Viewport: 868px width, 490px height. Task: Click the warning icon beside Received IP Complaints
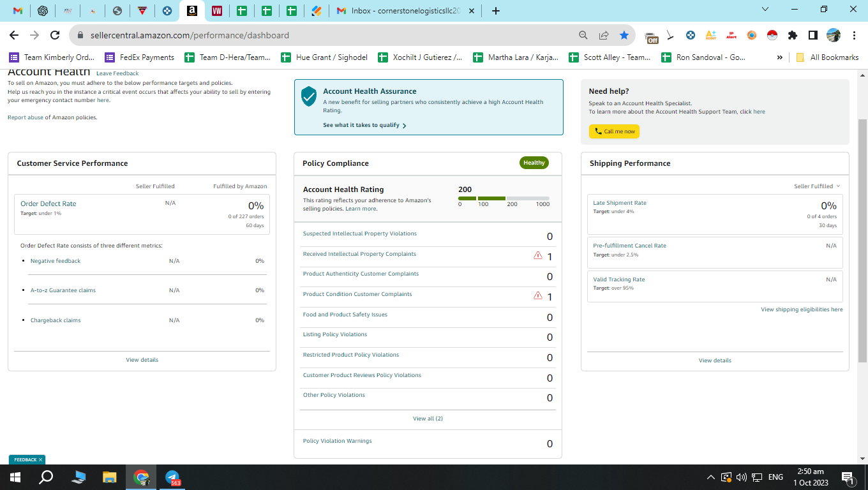click(538, 256)
